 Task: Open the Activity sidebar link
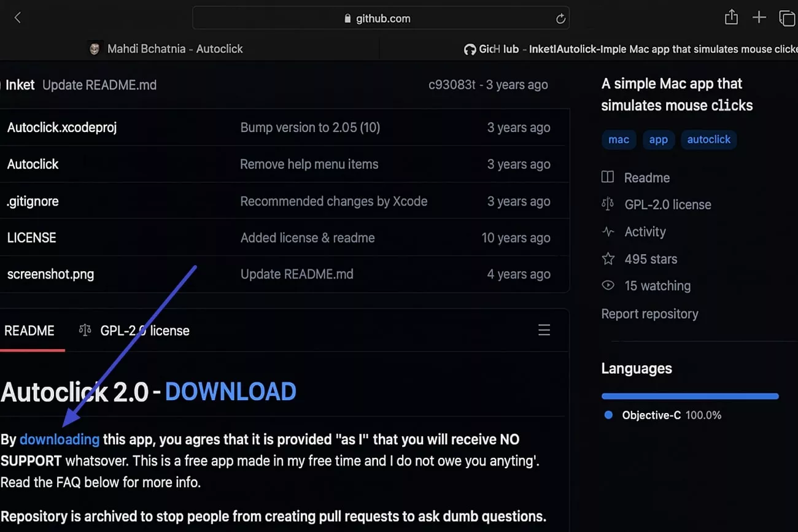point(645,232)
